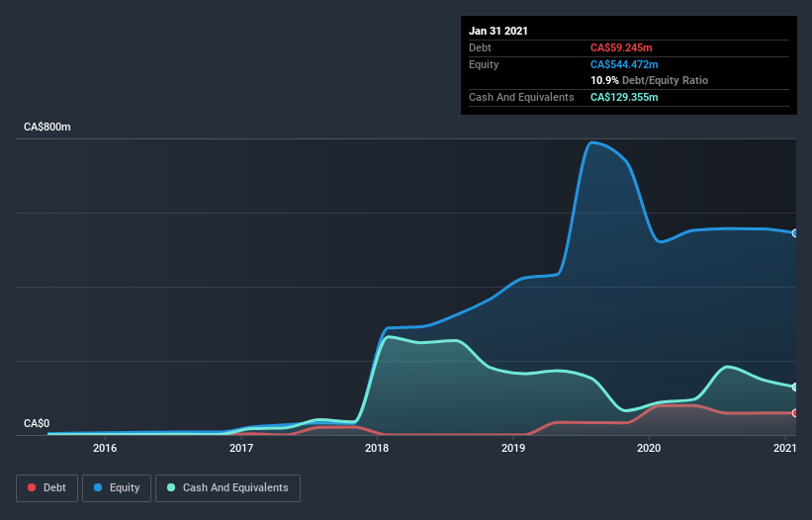Toggle Cash And Equivalents legend button
This screenshot has height=520, width=812.
tap(227, 488)
